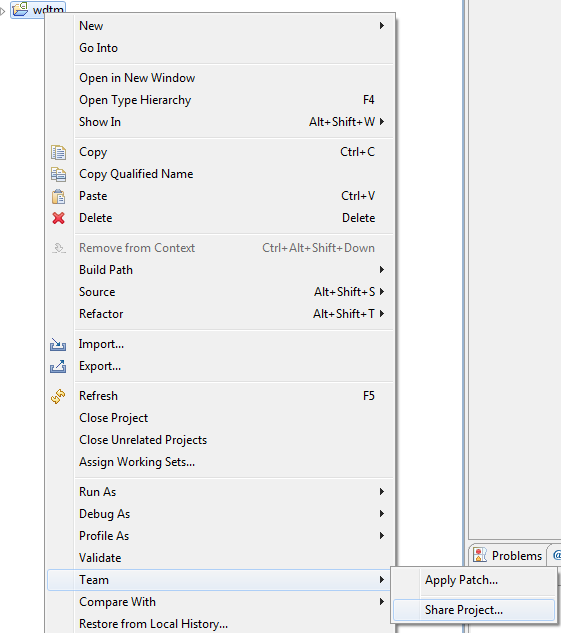Click the Export icon
This screenshot has width=561, height=633.
tap(58, 367)
